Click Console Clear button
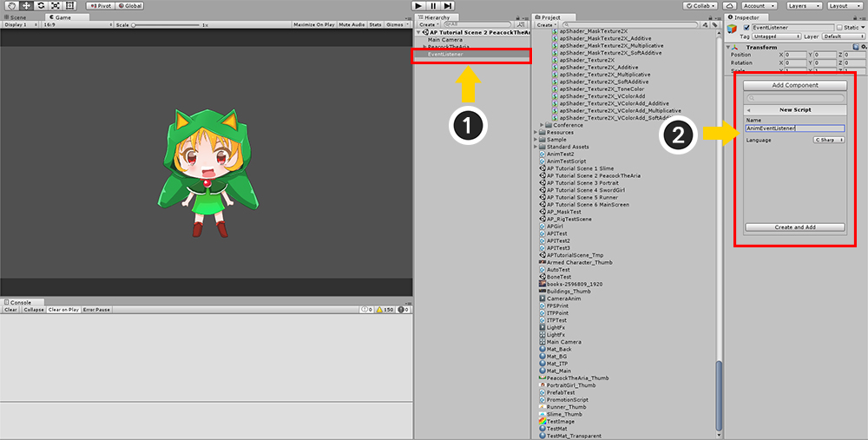The image size is (868, 440). click(11, 310)
